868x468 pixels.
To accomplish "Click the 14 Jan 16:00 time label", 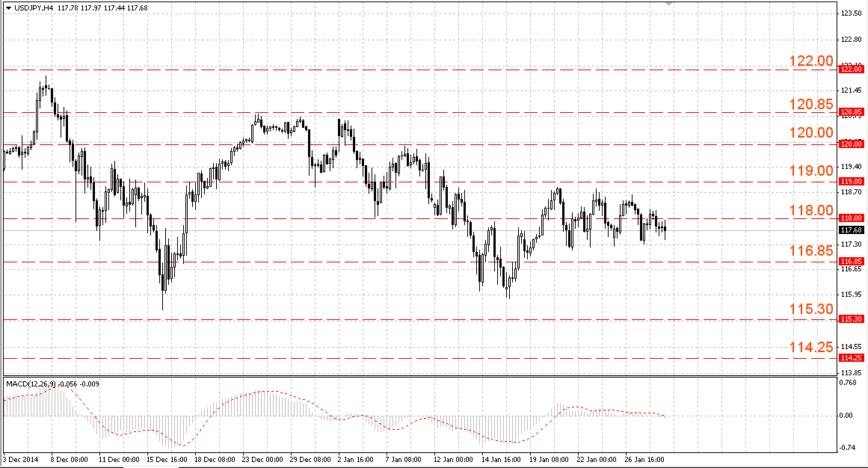I will (x=501, y=460).
